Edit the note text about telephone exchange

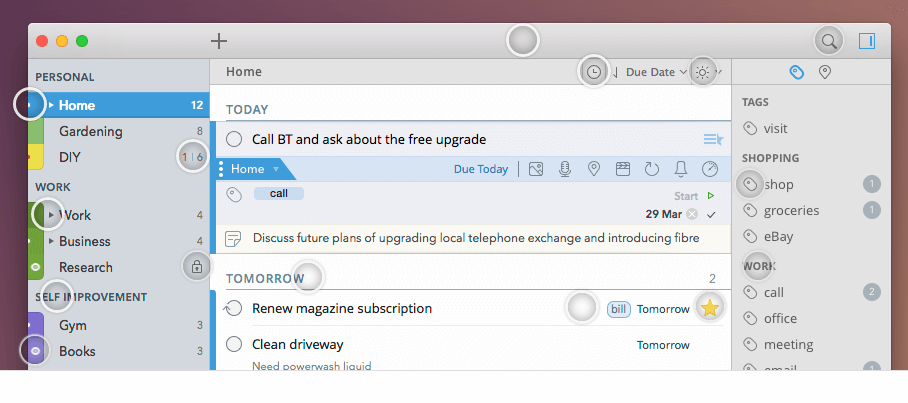(476, 238)
